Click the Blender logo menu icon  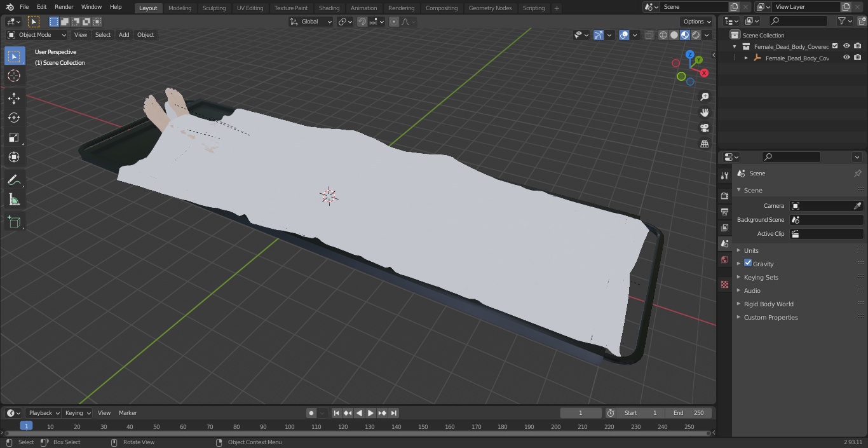coord(10,7)
